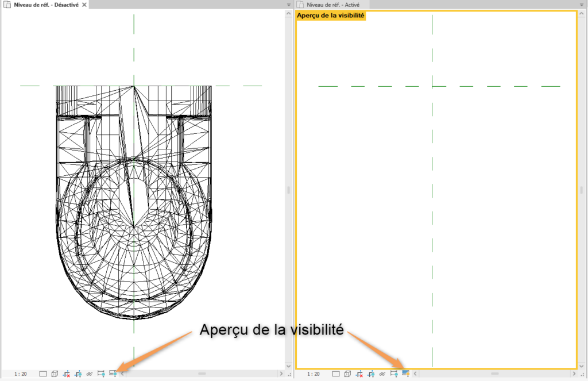Click the Aperçu de la visibilité icon in left view
The width and height of the screenshot is (588, 381).
click(113, 374)
